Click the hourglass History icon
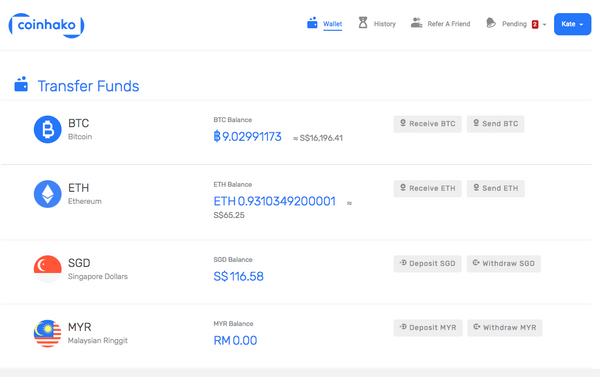Screen dimensions: 600x377 coord(363,23)
